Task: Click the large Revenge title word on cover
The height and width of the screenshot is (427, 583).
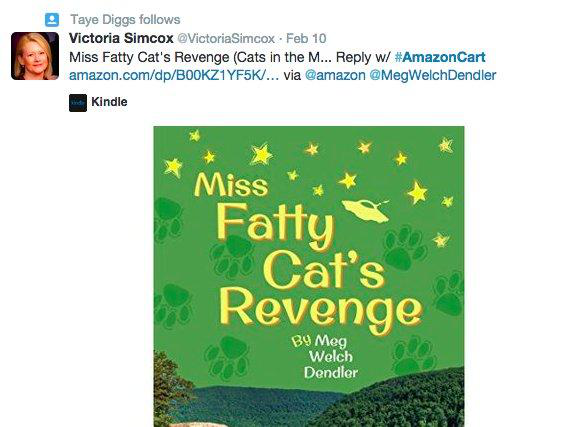Action: pyautogui.click(x=322, y=311)
